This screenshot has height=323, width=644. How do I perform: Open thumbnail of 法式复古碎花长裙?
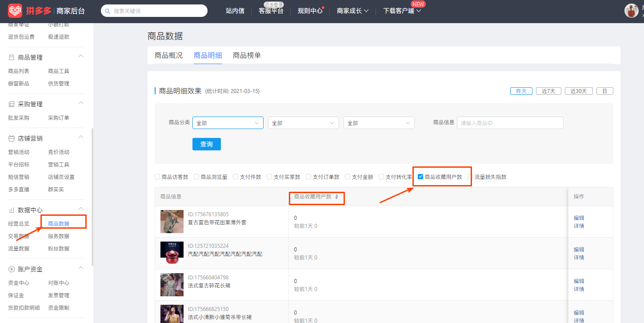[x=172, y=285]
